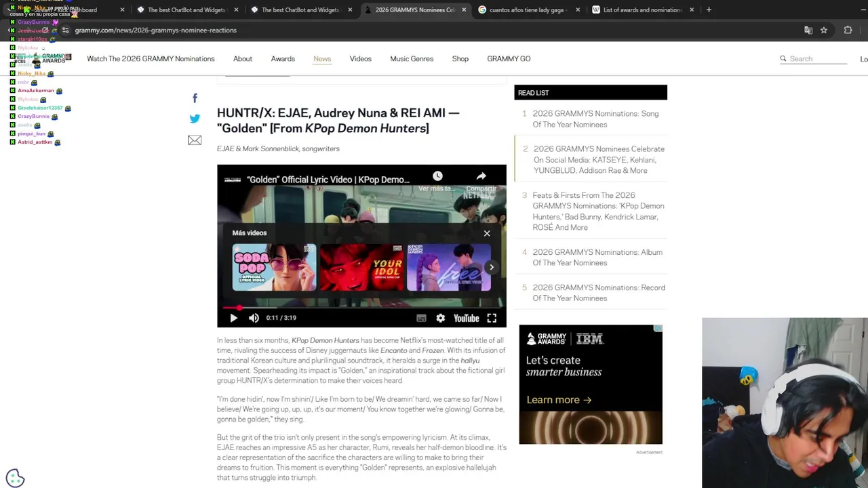Close the Más videos overlay

pyautogui.click(x=487, y=233)
